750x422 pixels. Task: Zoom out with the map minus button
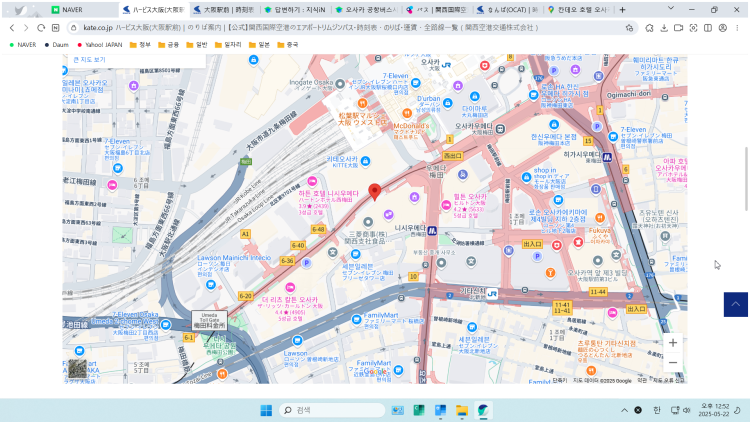(673, 363)
